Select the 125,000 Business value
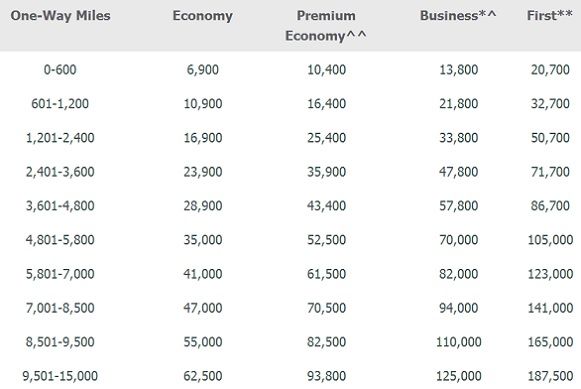Screen dimensions: 581x389 (459, 376)
